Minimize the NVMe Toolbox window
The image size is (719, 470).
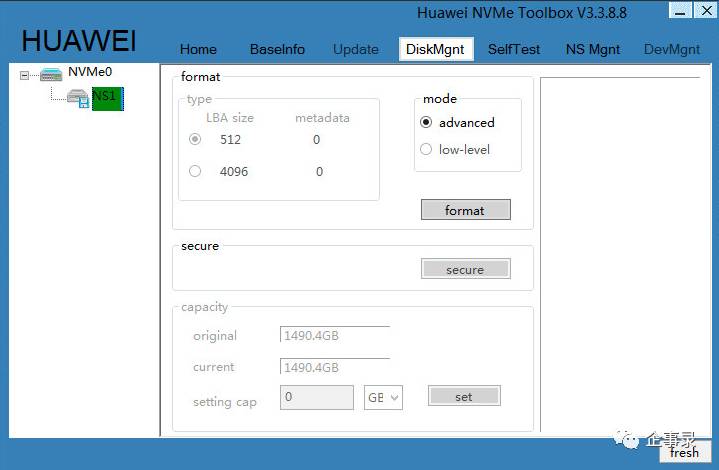point(680,11)
